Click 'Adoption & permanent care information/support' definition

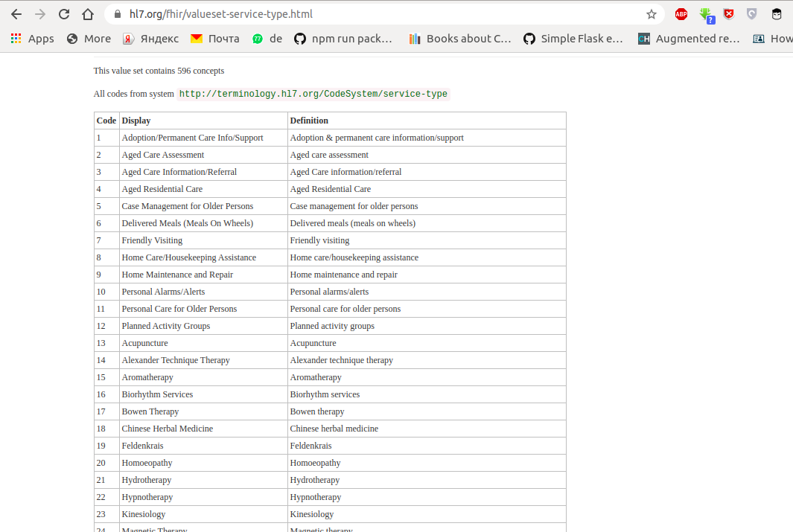tap(427, 138)
